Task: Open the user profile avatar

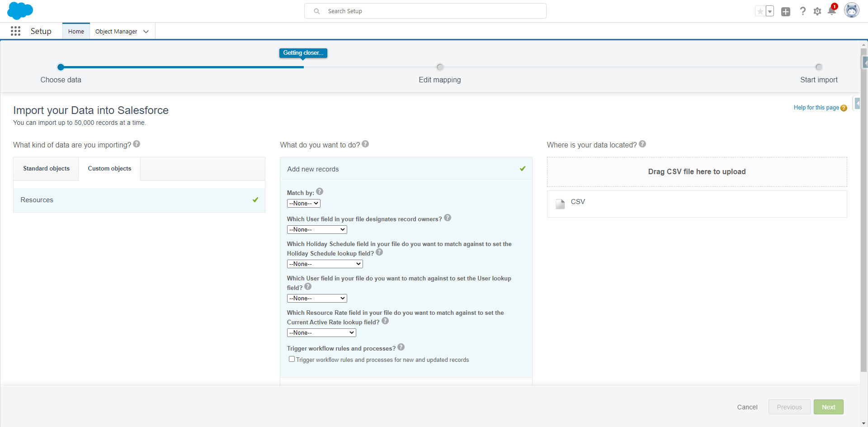Action: tap(852, 10)
